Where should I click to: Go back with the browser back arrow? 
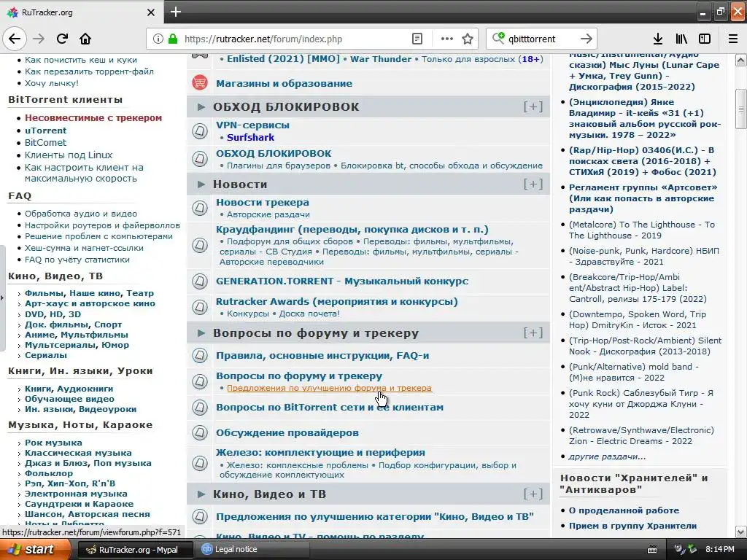pos(15,39)
